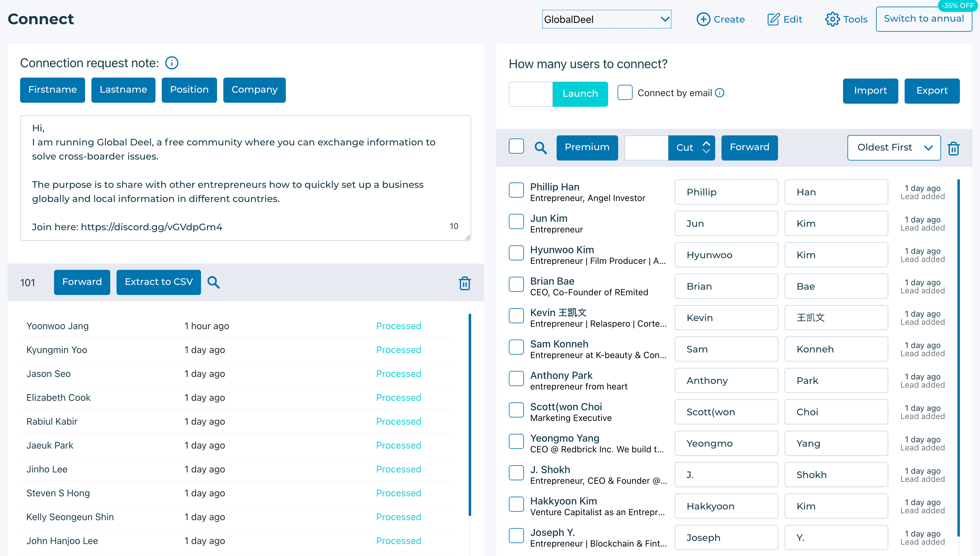The image size is (980, 556).
Task: Click the Connect by email info icon
Action: (x=720, y=93)
